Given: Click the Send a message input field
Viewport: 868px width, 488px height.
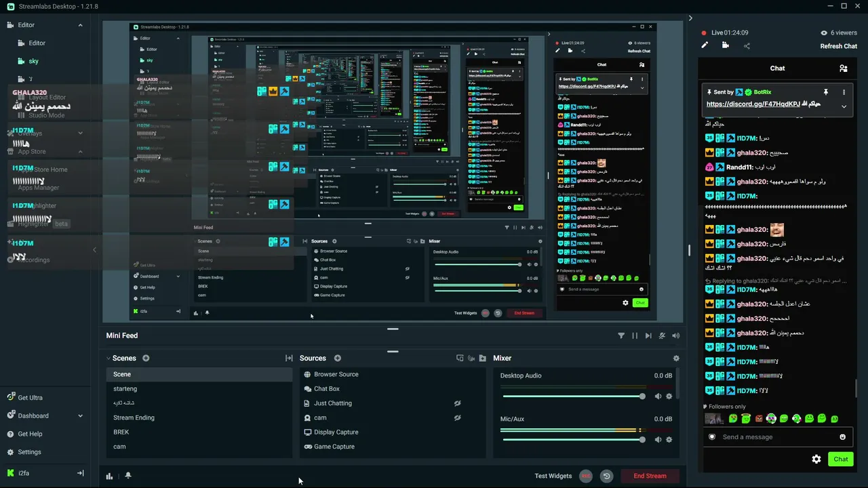Looking at the screenshot, I should point(778,437).
